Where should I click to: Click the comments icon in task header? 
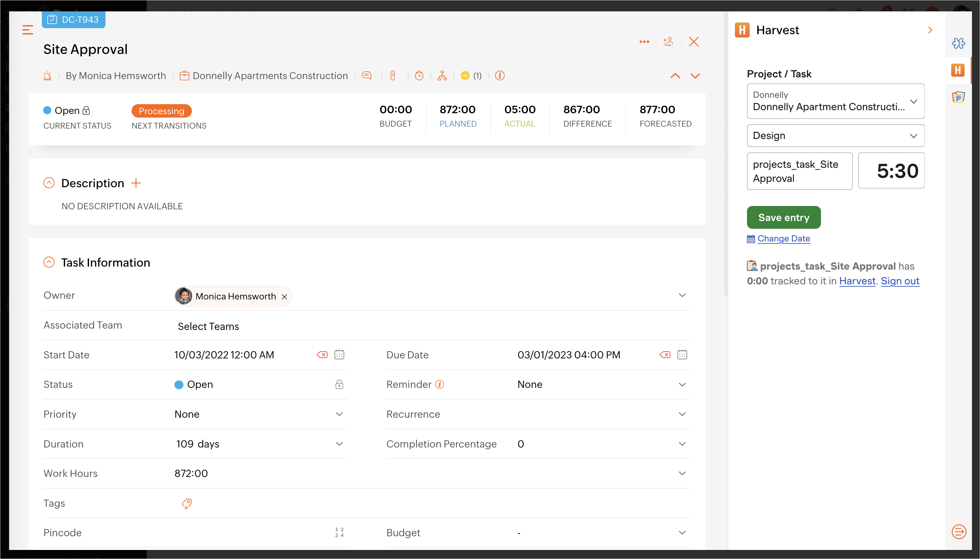(x=366, y=76)
